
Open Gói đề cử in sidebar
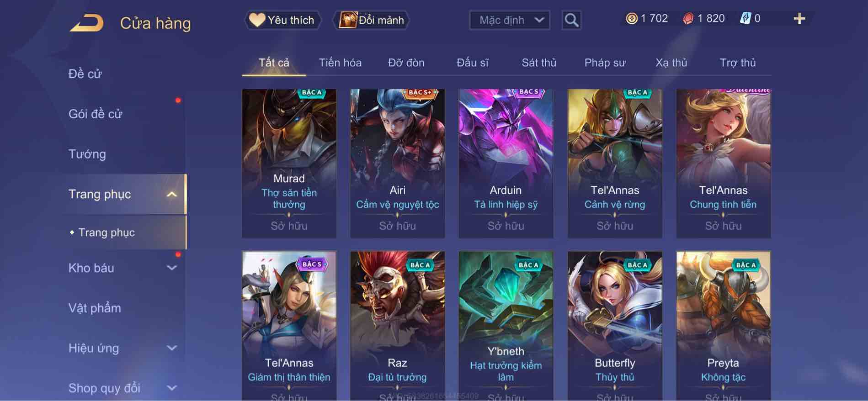tap(96, 114)
